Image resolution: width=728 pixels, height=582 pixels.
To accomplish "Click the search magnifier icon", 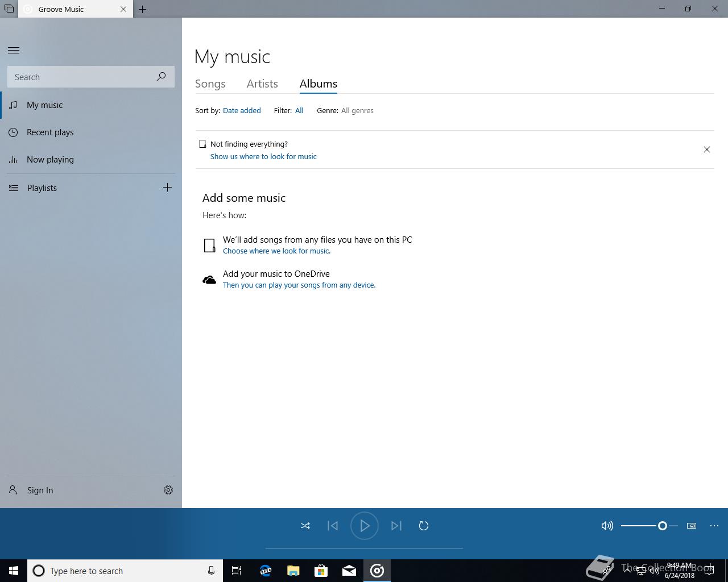I will tap(161, 77).
